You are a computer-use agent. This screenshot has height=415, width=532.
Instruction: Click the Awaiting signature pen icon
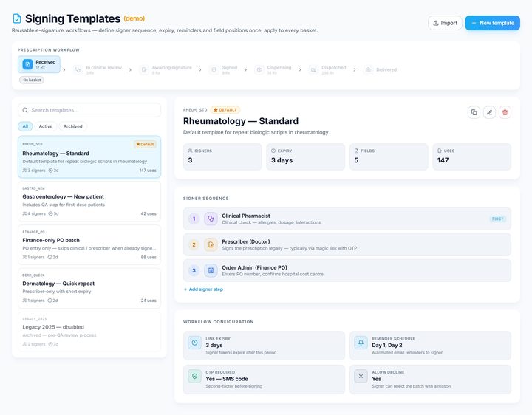point(144,70)
